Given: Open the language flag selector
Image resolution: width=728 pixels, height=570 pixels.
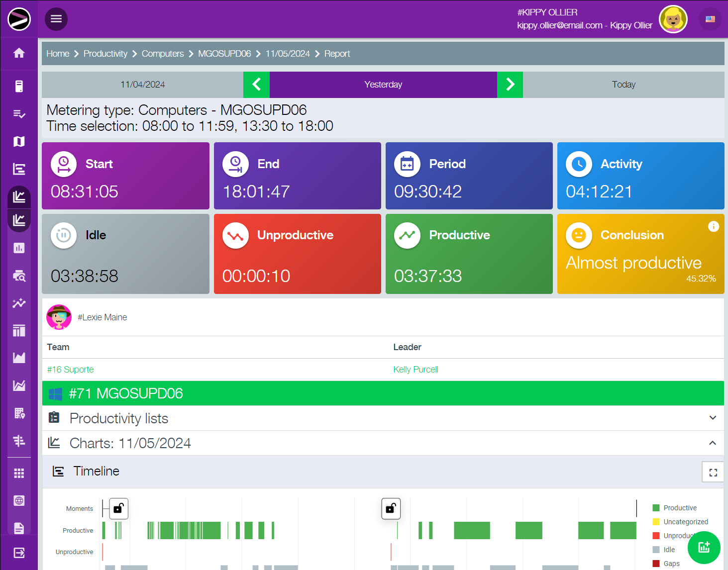Looking at the screenshot, I should (x=710, y=19).
